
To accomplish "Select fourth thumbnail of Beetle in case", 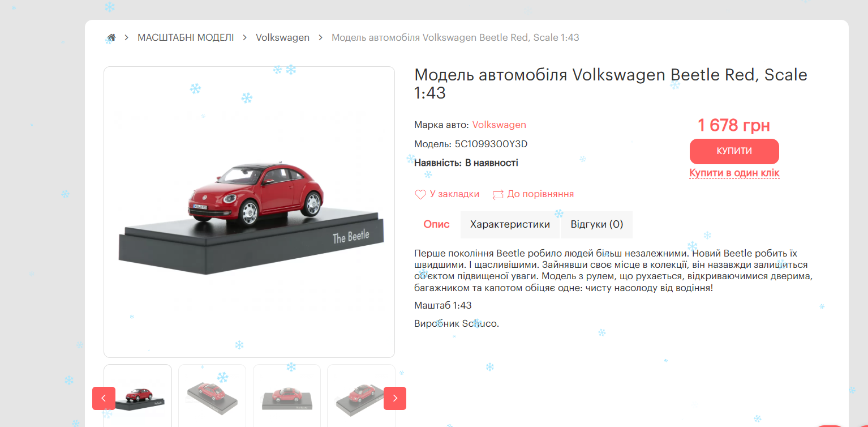I will (x=361, y=395).
